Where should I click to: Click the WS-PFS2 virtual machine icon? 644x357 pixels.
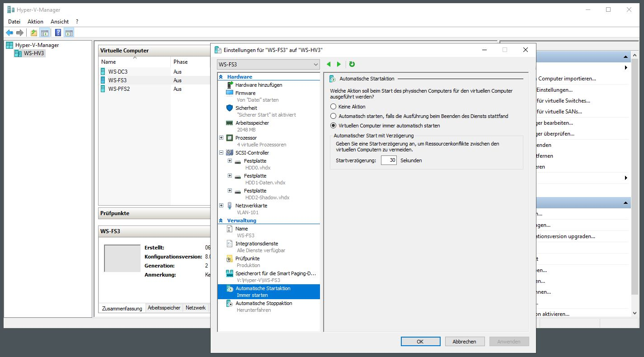pyautogui.click(x=103, y=89)
